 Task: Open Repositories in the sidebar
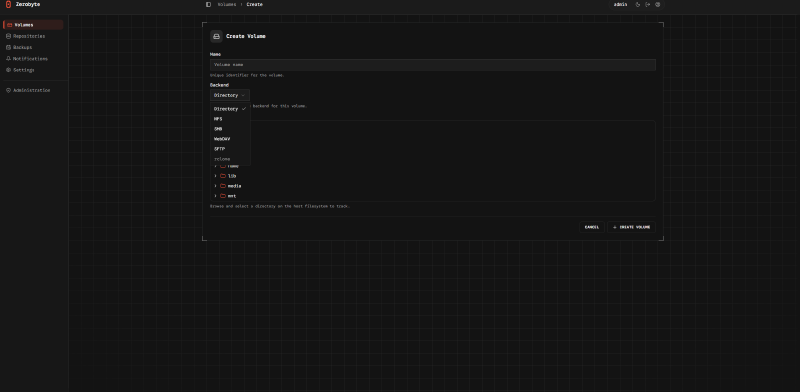(33, 36)
